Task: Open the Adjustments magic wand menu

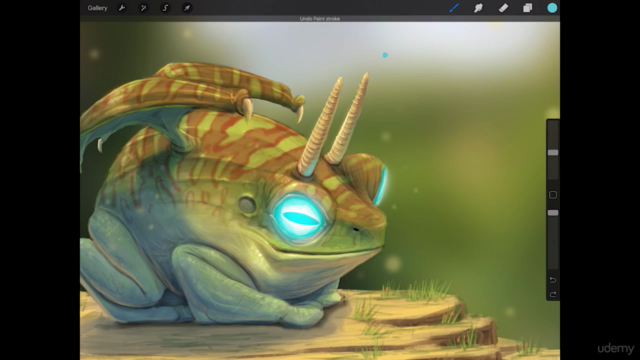Action: [x=143, y=8]
